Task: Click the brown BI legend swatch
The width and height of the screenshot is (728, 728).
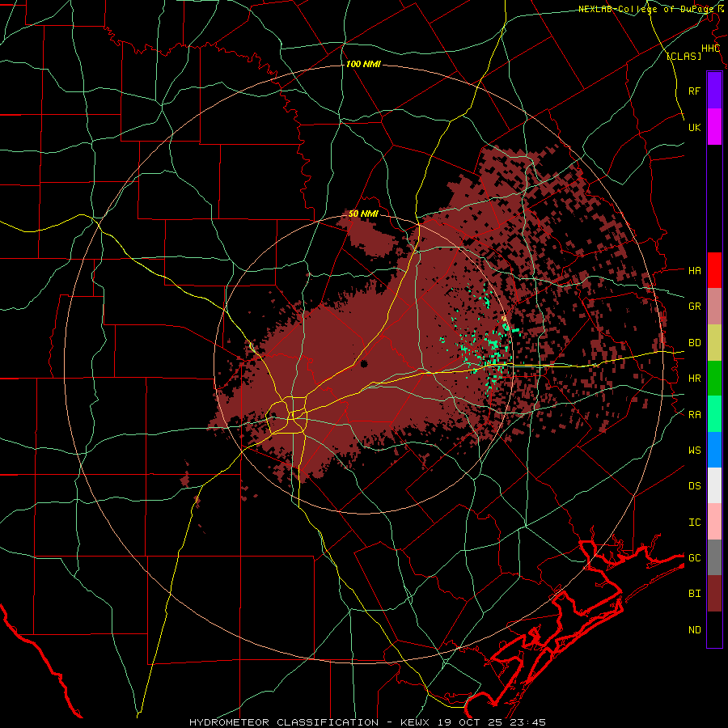Action: click(x=714, y=594)
